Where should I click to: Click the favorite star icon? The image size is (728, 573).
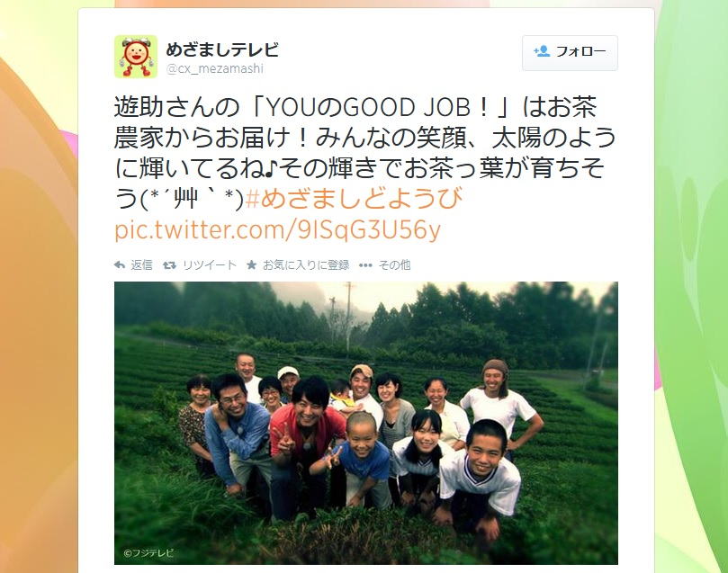251,265
